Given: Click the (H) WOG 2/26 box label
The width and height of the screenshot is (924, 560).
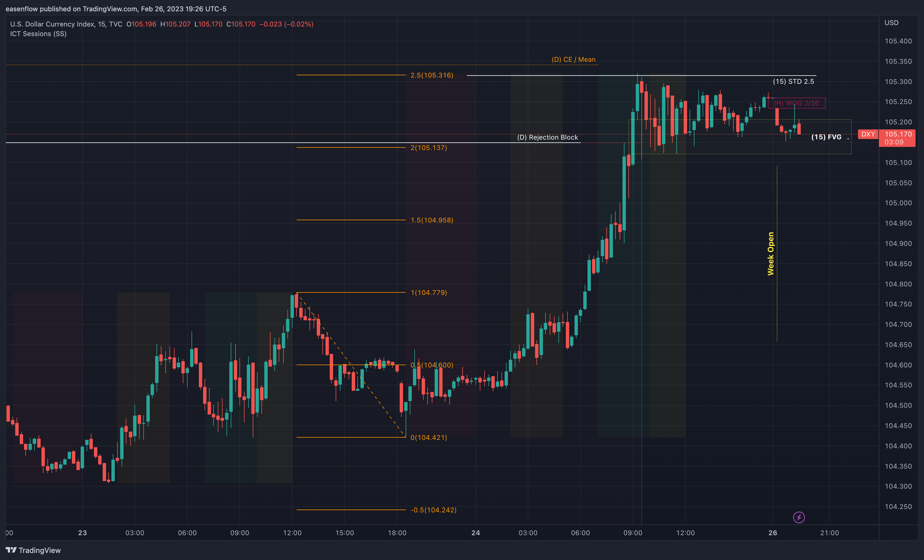Looking at the screenshot, I should point(797,103).
